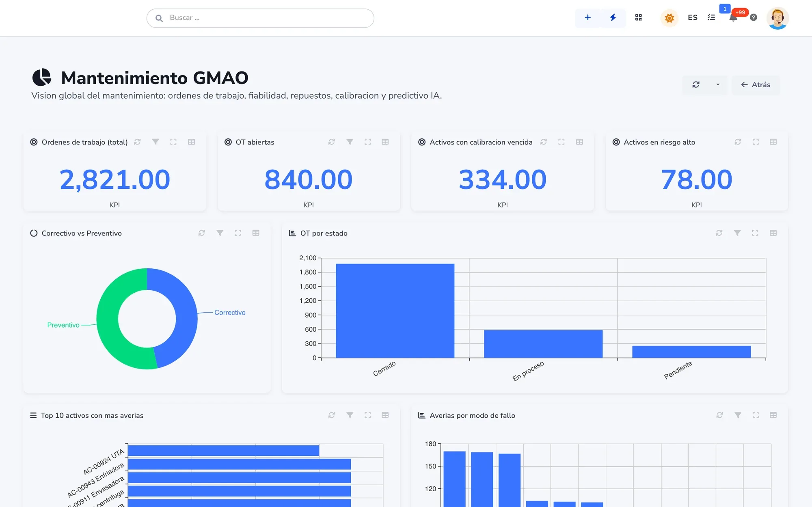Show table for Averias por modo de fallo
Image resolution: width=812 pixels, height=507 pixels.
click(x=773, y=415)
